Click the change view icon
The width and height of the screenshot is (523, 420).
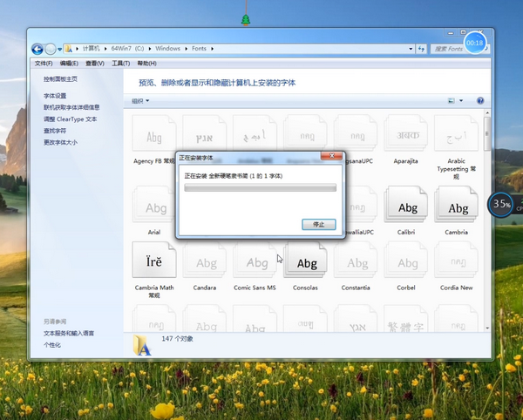pos(451,101)
